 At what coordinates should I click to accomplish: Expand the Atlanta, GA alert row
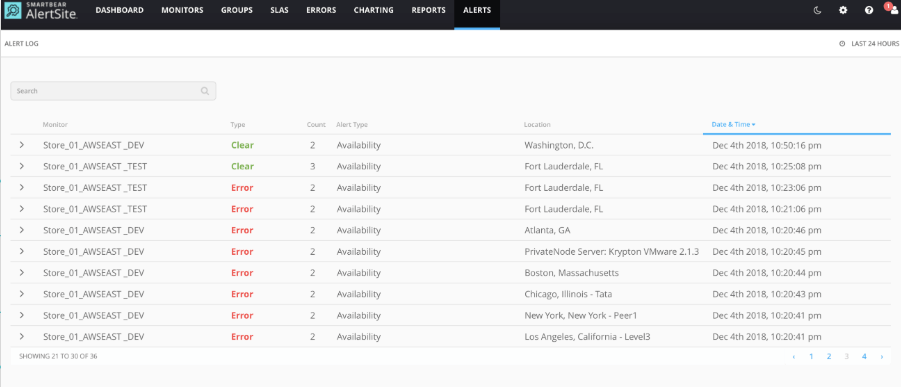22,230
